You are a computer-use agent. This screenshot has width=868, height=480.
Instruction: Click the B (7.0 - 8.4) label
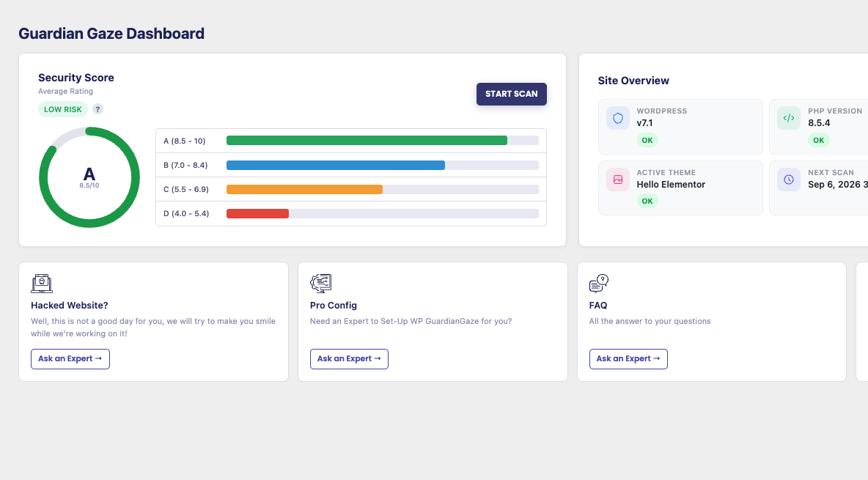185,165
